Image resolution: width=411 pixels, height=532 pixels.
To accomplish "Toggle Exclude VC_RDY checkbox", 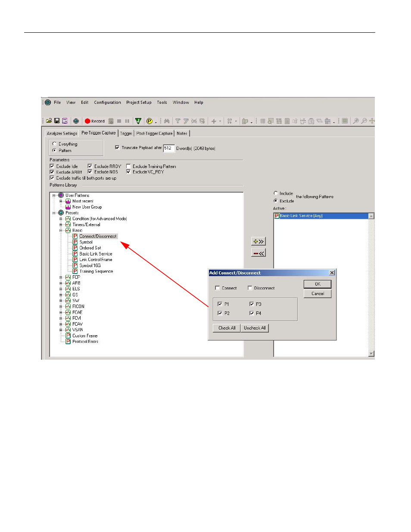I will tap(128, 172).
